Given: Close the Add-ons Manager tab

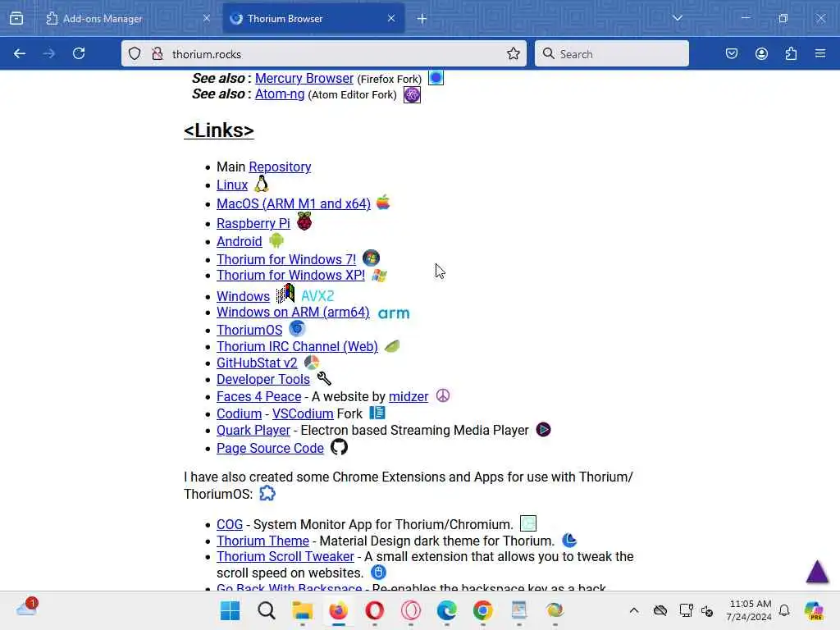Looking at the screenshot, I should [207, 19].
